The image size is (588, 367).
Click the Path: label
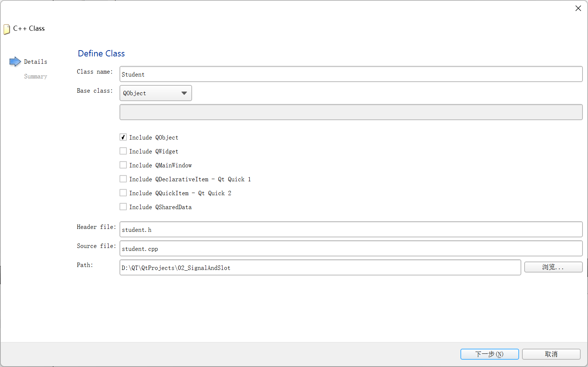(x=85, y=265)
